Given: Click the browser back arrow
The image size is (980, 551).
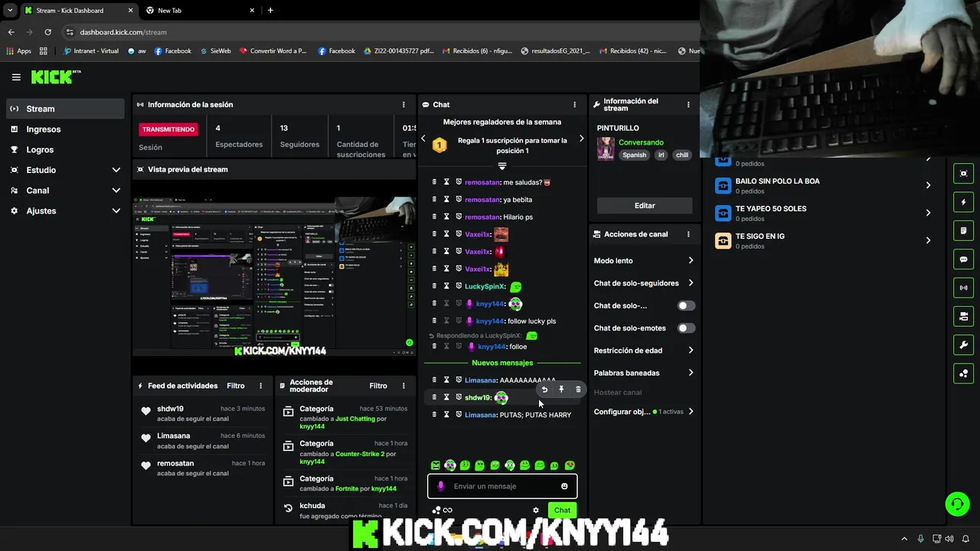Looking at the screenshot, I should [x=11, y=32].
